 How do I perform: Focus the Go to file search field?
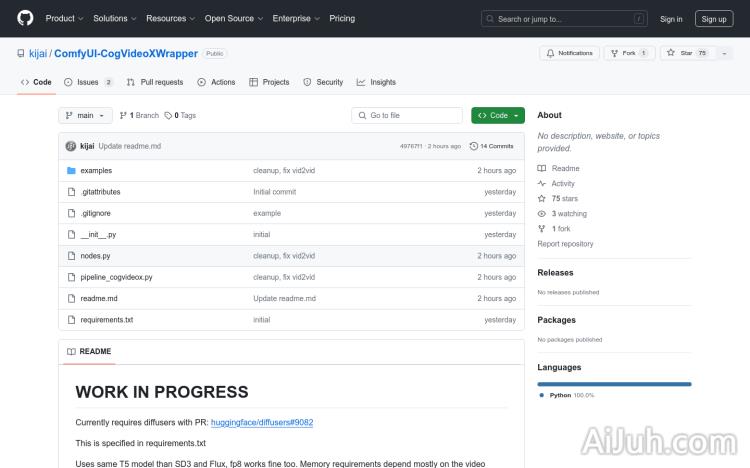[407, 116]
